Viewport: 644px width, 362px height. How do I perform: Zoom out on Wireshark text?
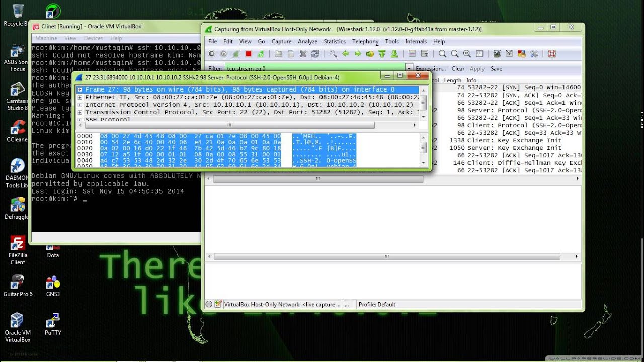click(455, 54)
